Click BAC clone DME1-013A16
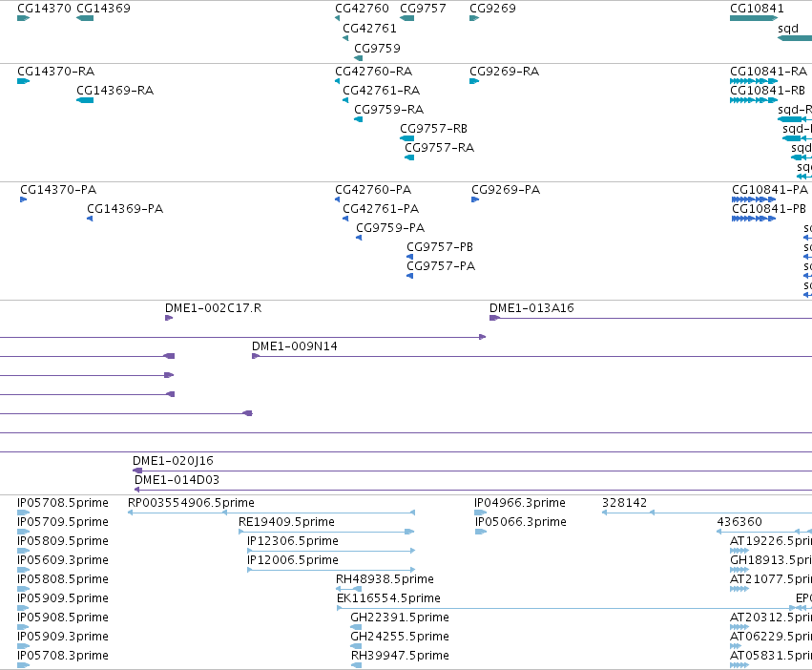The width and height of the screenshot is (812, 670). point(531,308)
